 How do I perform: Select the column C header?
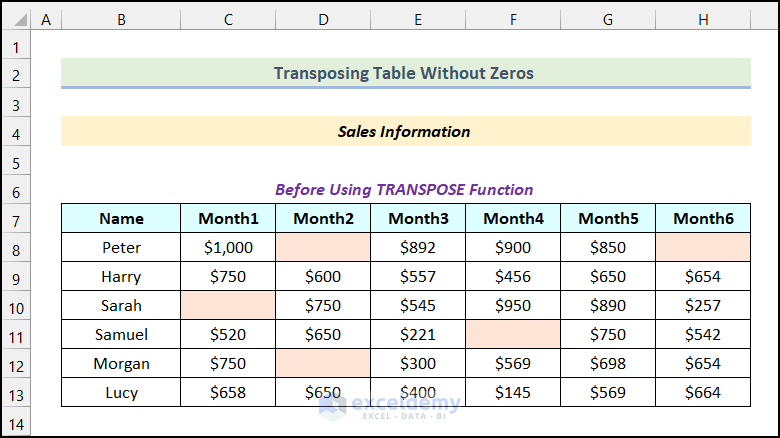tap(228, 19)
